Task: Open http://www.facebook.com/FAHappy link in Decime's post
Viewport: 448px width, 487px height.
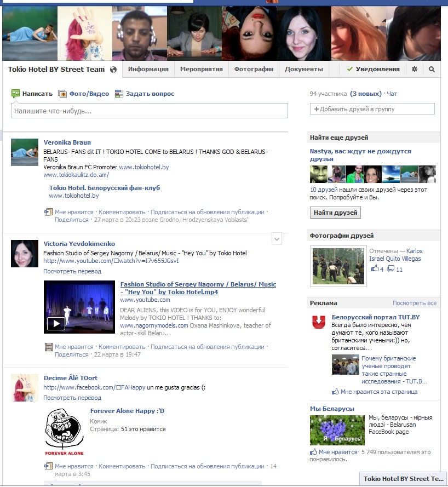Action: coord(94,387)
